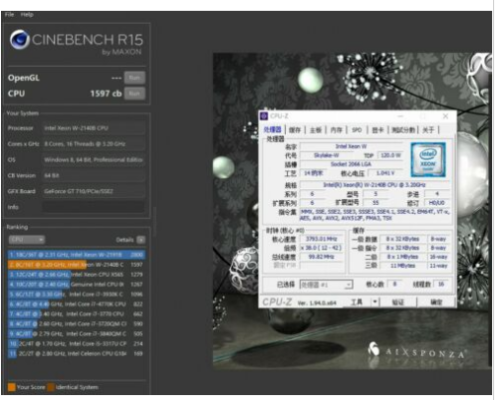
Task: Click the 1597 cb CPU score
Action: coord(106,94)
